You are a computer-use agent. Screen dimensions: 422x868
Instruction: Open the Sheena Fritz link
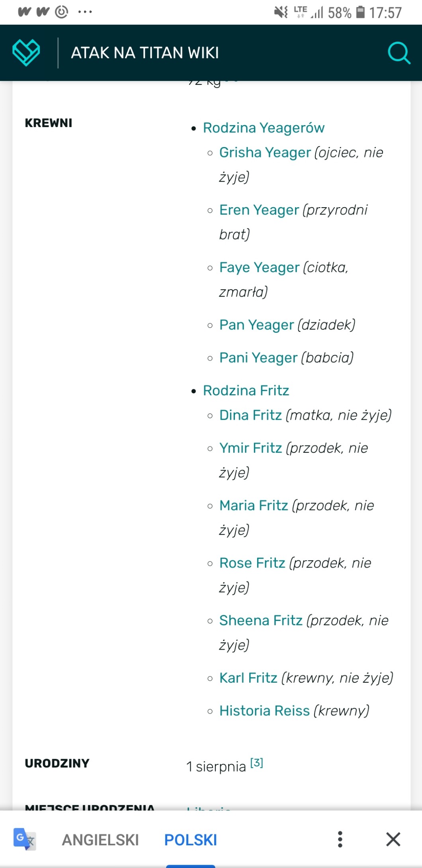[x=261, y=621]
